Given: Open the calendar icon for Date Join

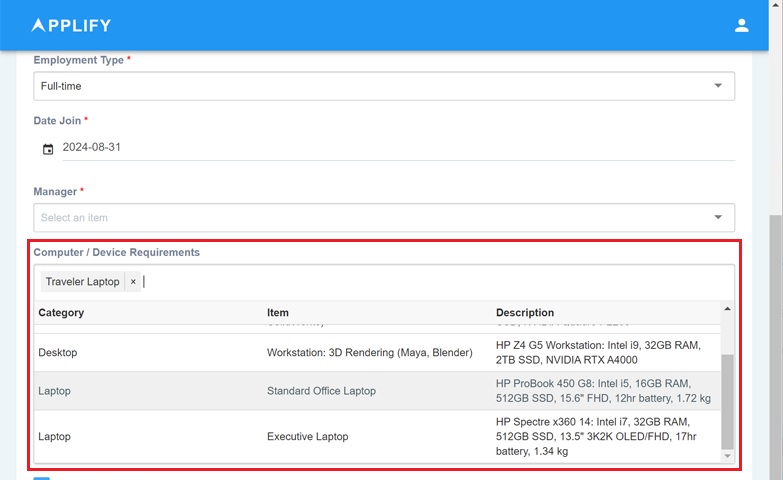Looking at the screenshot, I should 48,149.
